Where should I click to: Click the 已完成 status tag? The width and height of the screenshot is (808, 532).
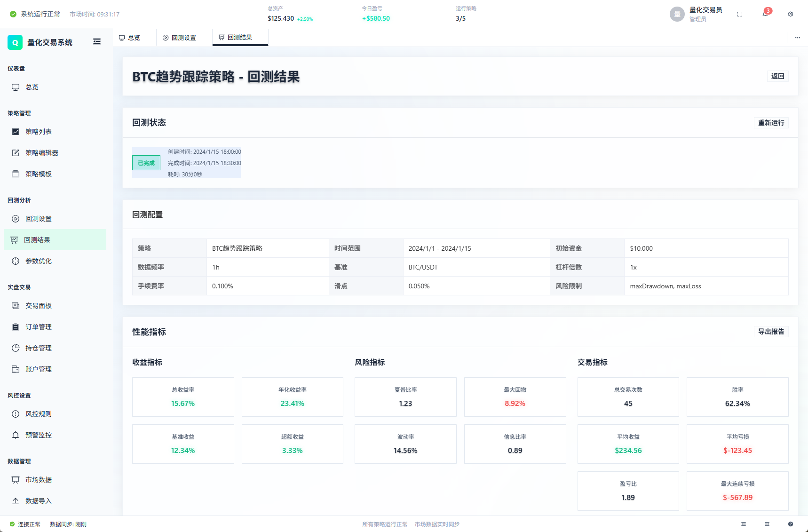pos(146,163)
